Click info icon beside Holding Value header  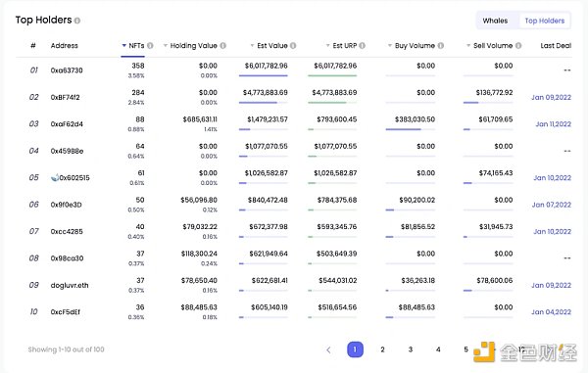(222, 46)
